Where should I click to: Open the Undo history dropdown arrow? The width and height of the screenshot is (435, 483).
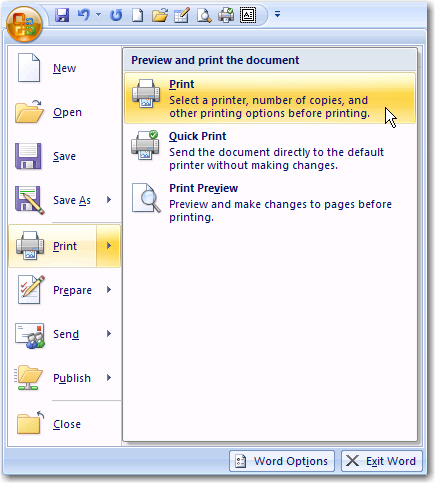(x=98, y=15)
